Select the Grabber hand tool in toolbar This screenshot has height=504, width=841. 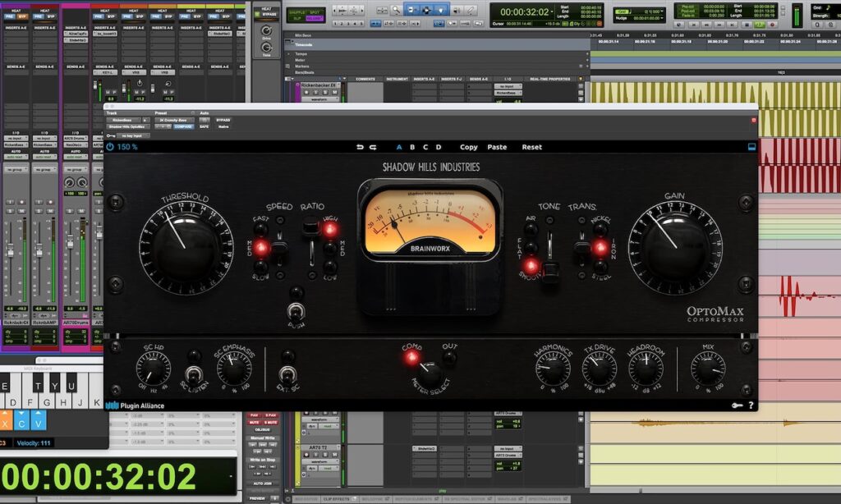[441, 10]
